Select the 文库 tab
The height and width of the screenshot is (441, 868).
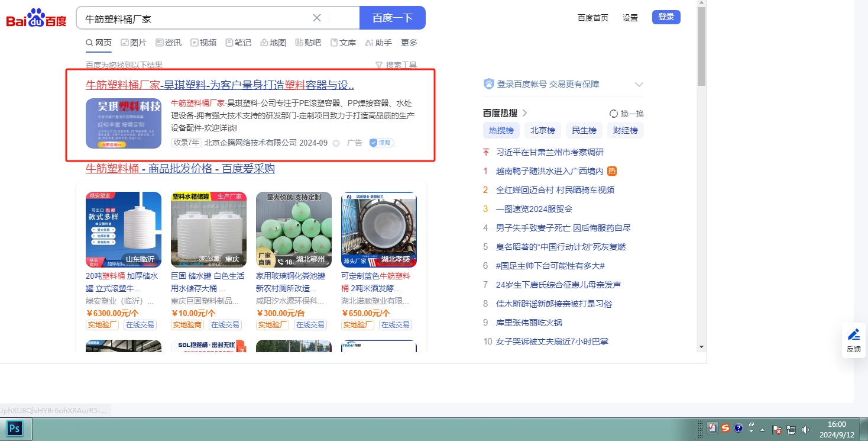coord(343,43)
